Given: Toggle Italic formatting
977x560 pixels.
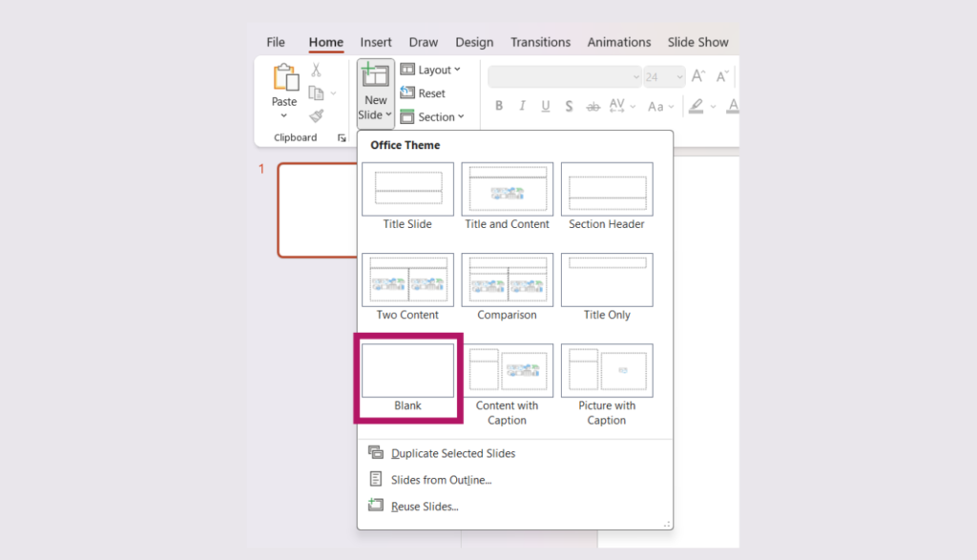Looking at the screenshot, I should click(x=522, y=106).
